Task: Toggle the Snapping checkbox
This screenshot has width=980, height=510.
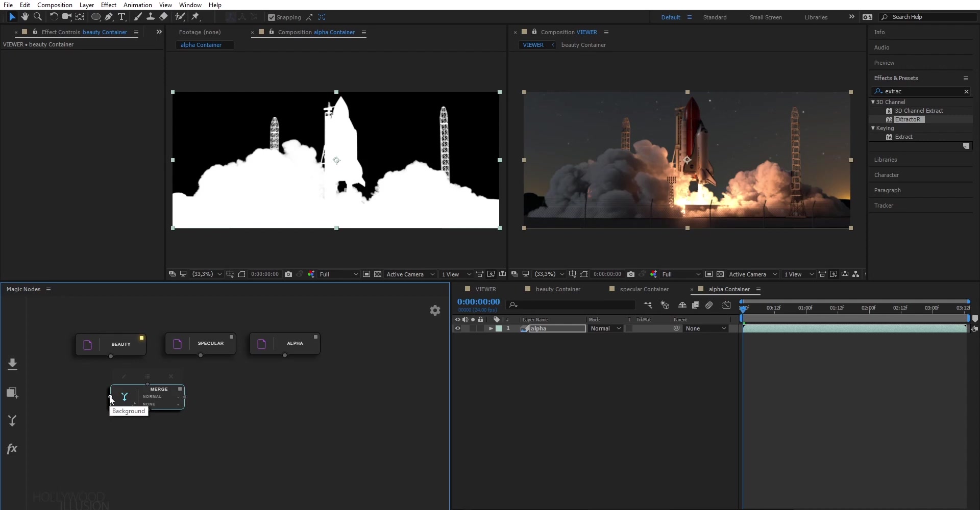Action: coord(272,17)
